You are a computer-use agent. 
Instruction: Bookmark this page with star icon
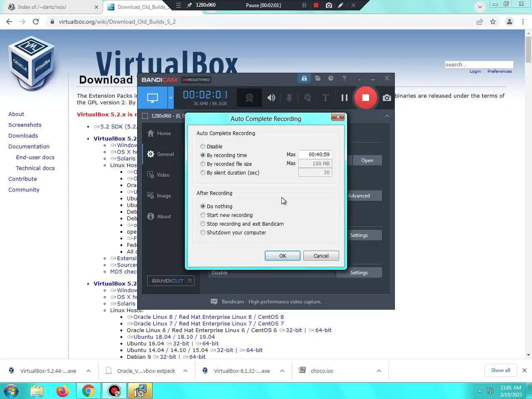(x=493, y=22)
